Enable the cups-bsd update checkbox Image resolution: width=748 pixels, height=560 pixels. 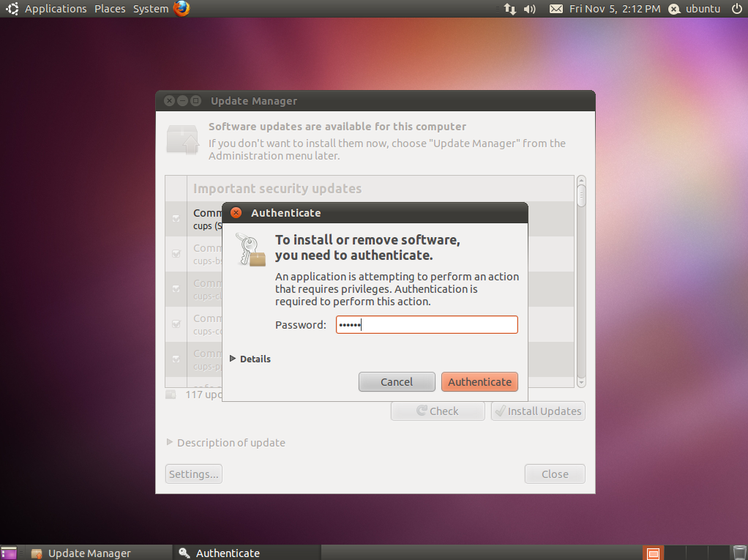tap(176, 254)
